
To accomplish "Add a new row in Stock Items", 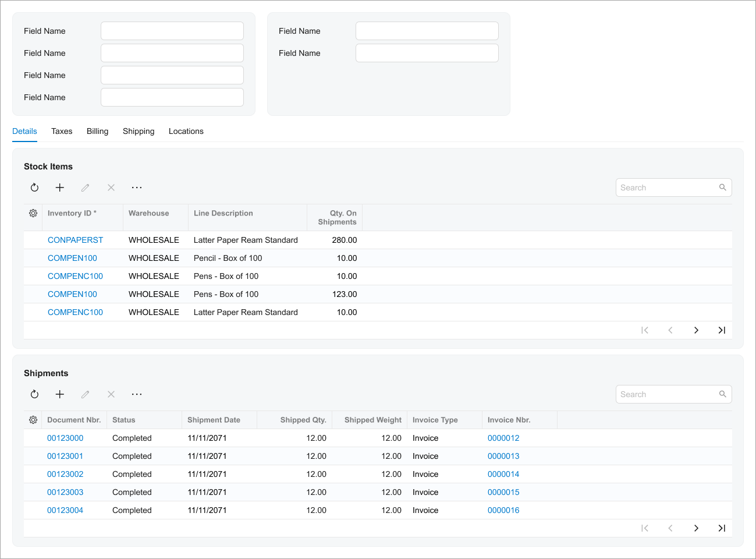I will 60,187.
